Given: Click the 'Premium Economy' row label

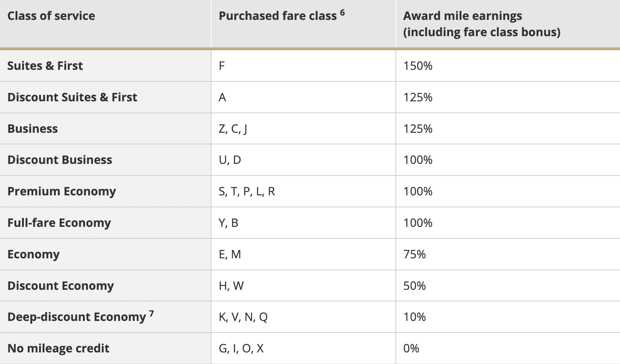Looking at the screenshot, I should click(62, 191).
